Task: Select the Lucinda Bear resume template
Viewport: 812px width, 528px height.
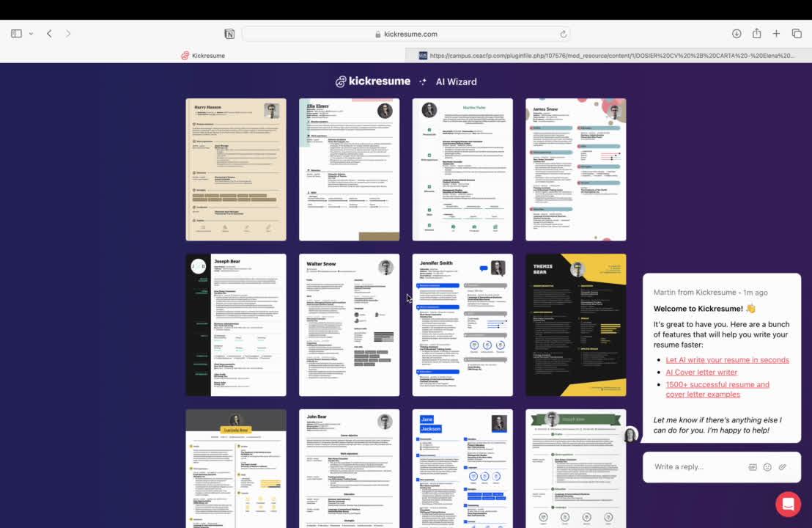Action: pyautogui.click(x=236, y=469)
